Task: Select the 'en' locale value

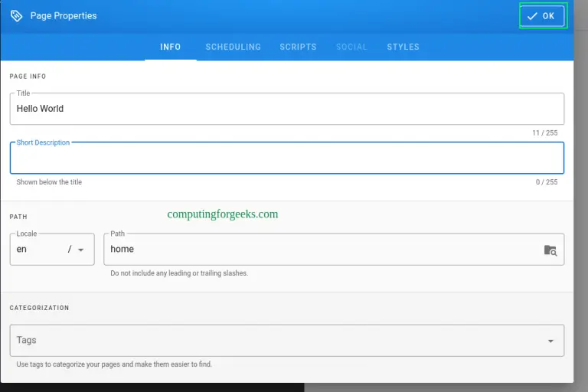Action: pos(22,249)
